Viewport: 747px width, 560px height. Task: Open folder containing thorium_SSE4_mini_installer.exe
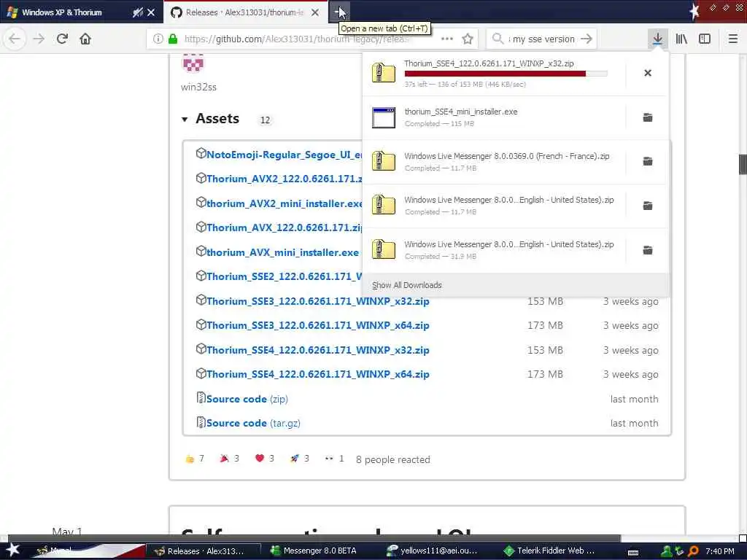[x=648, y=117]
